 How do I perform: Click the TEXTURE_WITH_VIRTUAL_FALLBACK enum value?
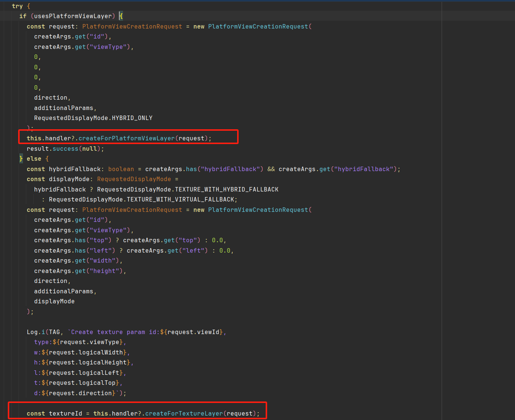180,200
